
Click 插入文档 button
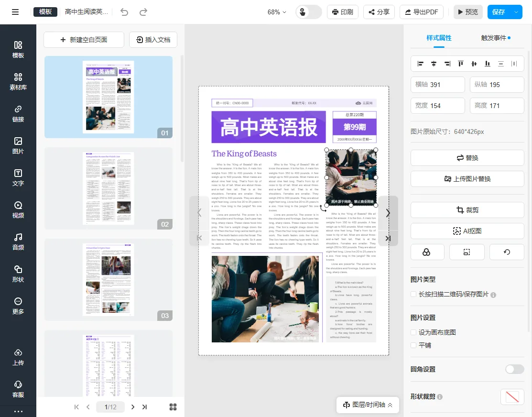click(x=153, y=40)
